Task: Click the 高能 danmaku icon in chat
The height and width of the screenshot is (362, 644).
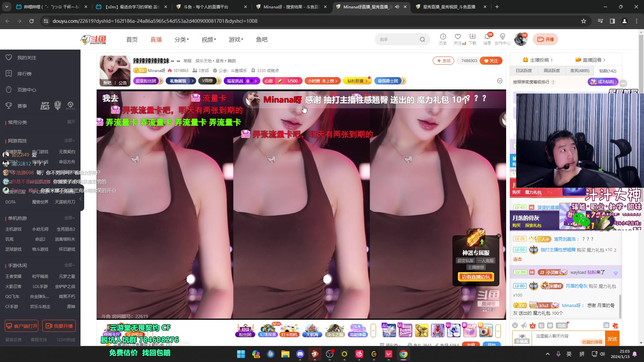Action: (x=562, y=325)
